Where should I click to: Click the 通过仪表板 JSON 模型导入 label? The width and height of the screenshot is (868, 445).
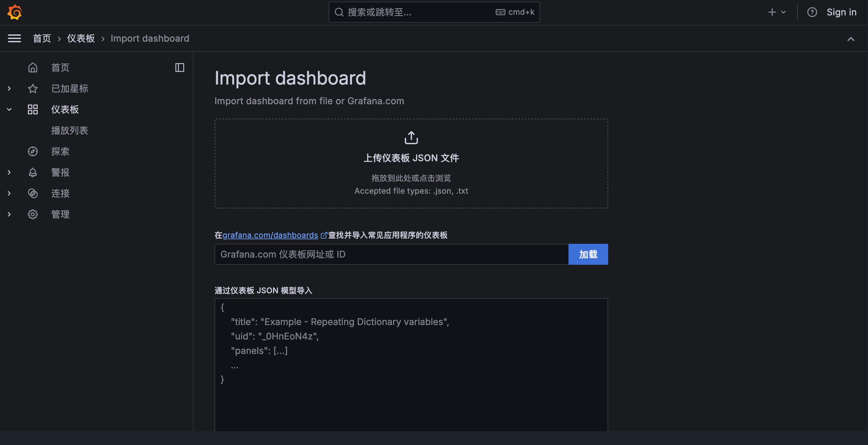pos(263,291)
